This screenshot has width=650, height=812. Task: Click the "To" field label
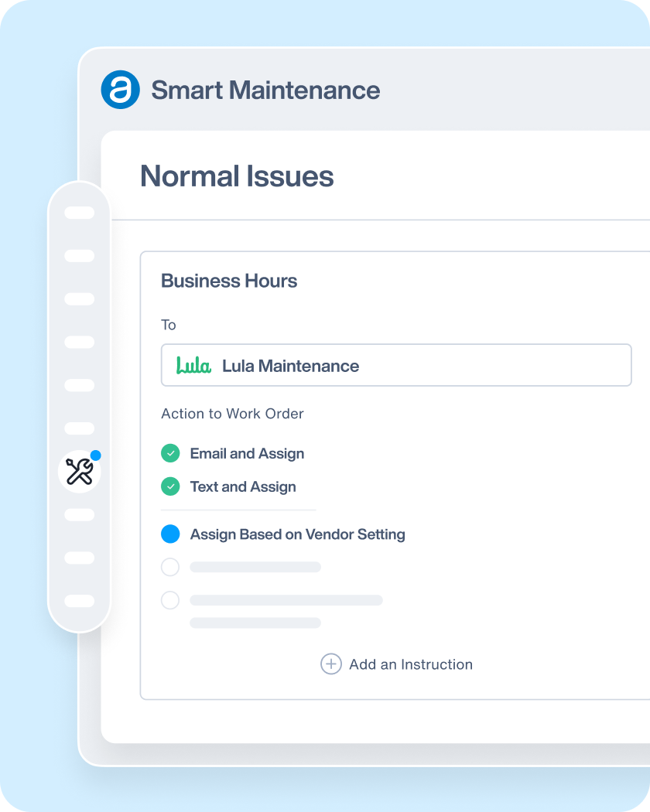[169, 325]
